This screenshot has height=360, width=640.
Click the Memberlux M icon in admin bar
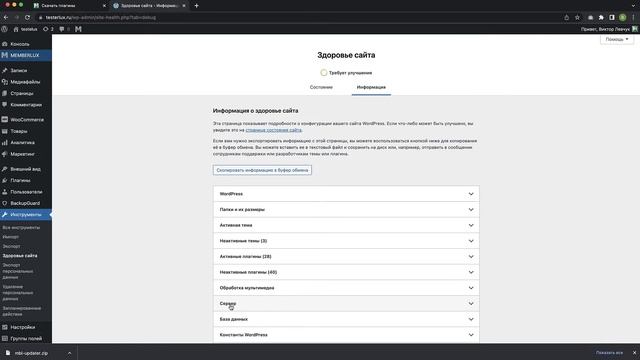(78, 29)
